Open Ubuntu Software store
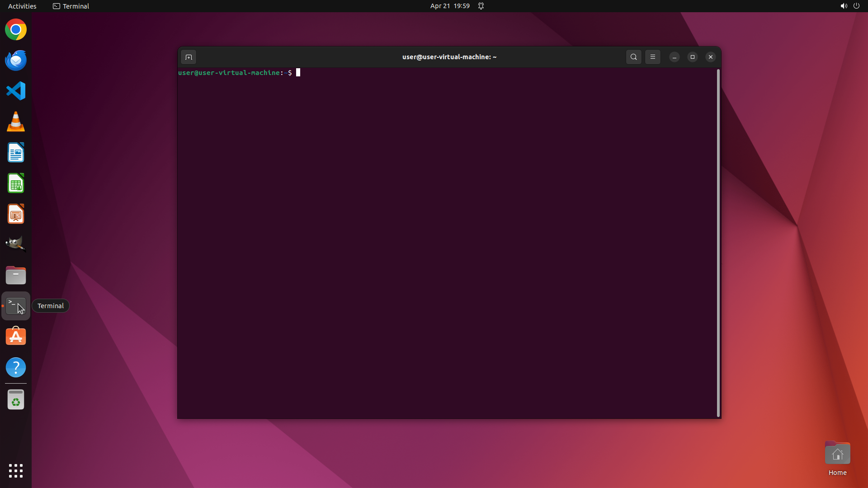This screenshot has width=868, height=488. 16,337
